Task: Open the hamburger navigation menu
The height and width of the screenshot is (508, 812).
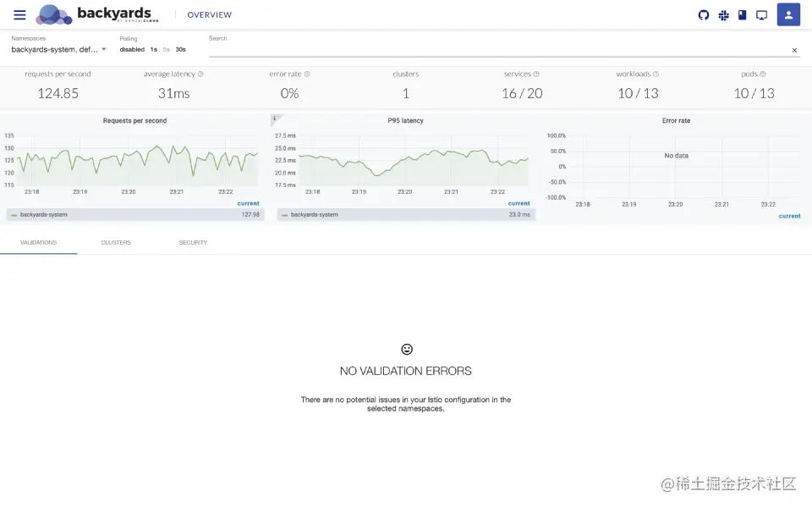Action: pyautogui.click(x=19, y=15)
